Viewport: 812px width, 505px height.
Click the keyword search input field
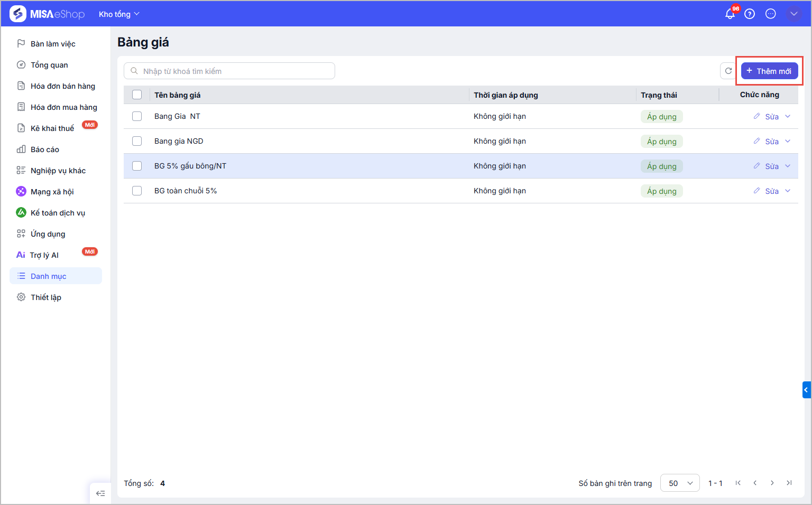(229, 71)
